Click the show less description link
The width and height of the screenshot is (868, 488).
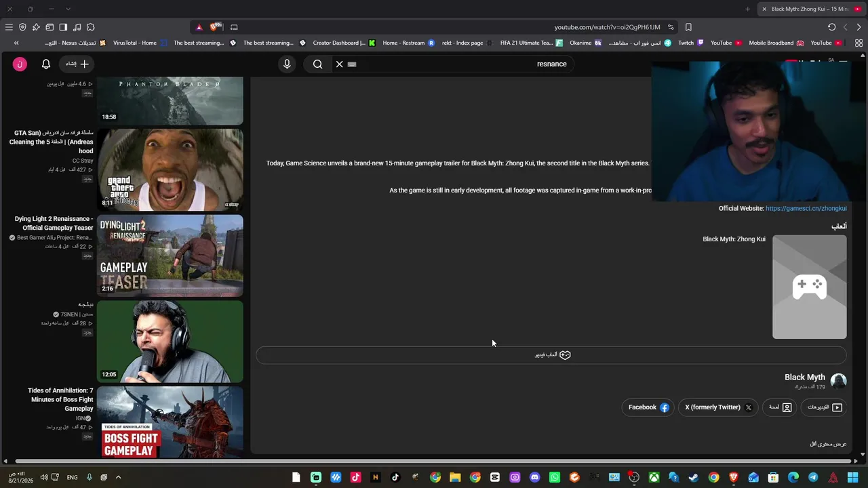(828, 444)
